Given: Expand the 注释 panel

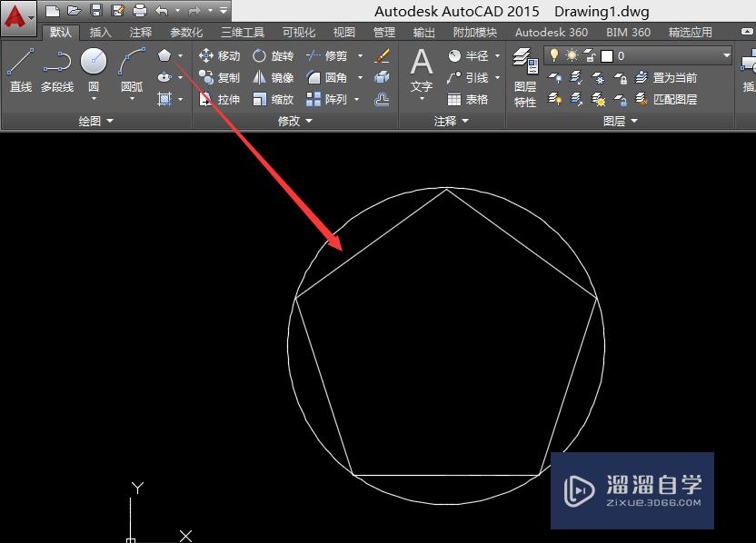Looking at the screenshot, I should pos(452,121).
